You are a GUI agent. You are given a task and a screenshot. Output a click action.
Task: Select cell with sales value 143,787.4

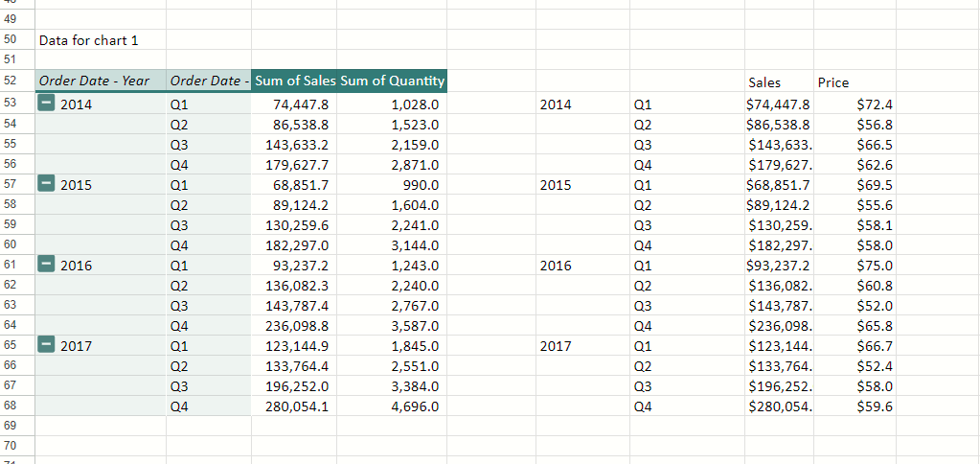[x=294, y=305]
